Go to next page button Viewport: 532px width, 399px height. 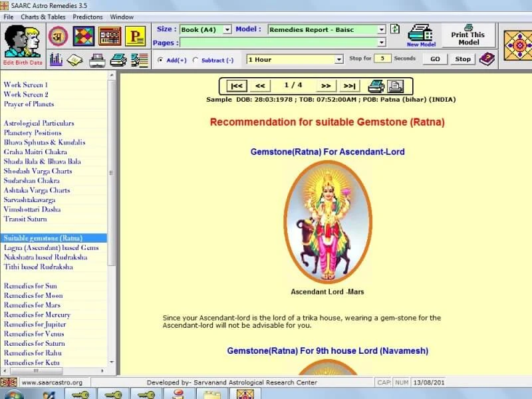coord(326,86)
